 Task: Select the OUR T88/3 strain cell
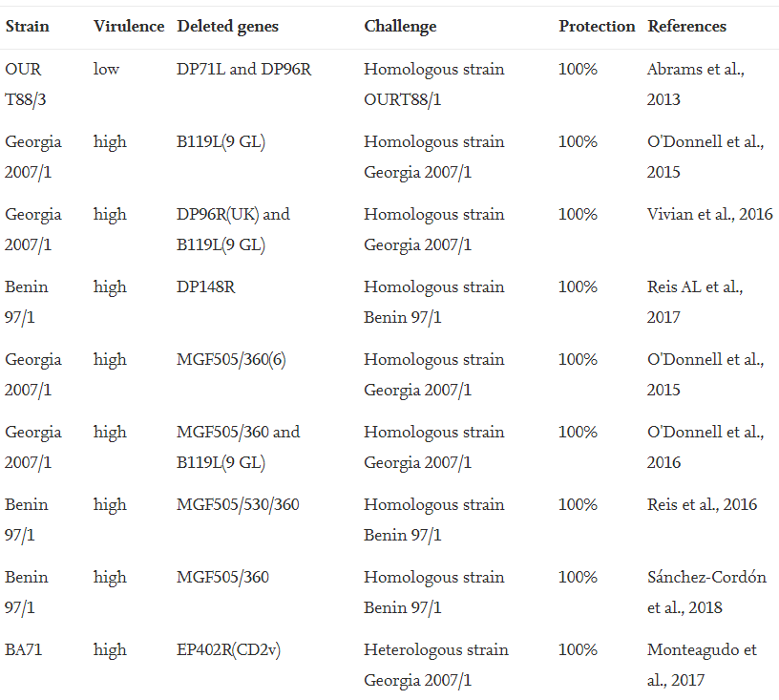pyautogui.click(x=24, y=84)
